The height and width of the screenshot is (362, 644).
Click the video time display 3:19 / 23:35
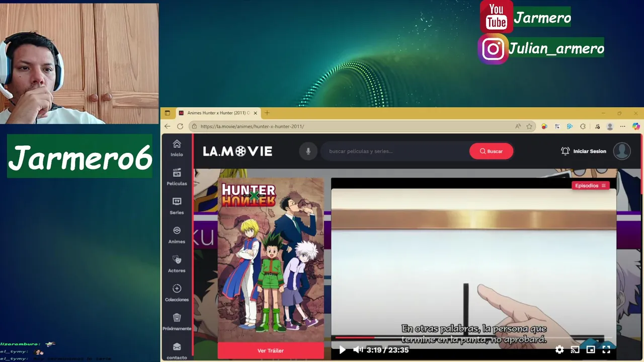387,350
